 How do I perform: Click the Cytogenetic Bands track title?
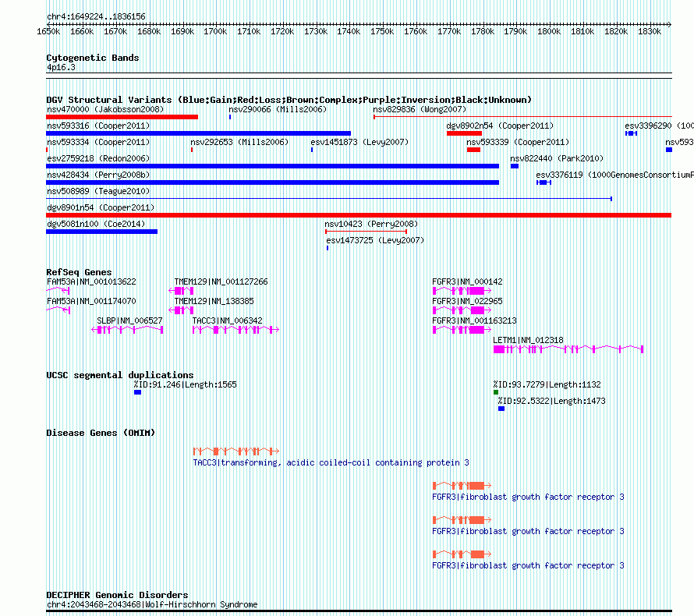[x=93, y=58]
